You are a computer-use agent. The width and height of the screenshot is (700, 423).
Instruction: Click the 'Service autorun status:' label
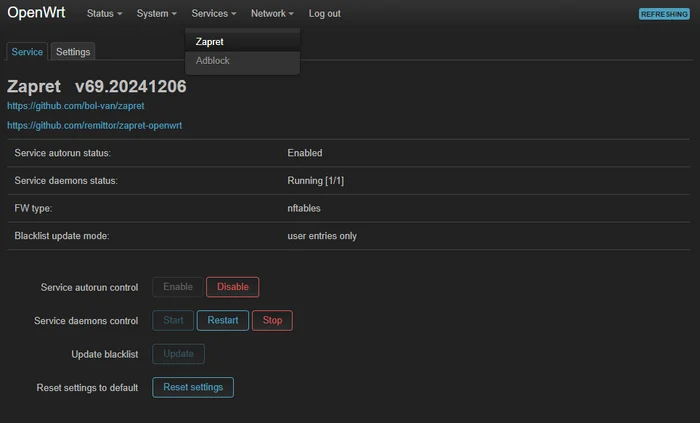(x=62, y=153)
